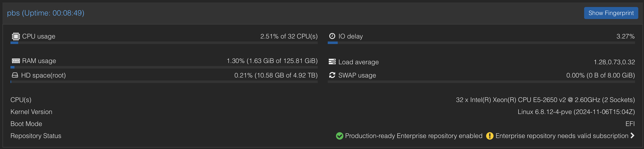The image size is (644, 149).
Task: Click the Load average stacked-bars icon
Action: (x=332, y=61)
